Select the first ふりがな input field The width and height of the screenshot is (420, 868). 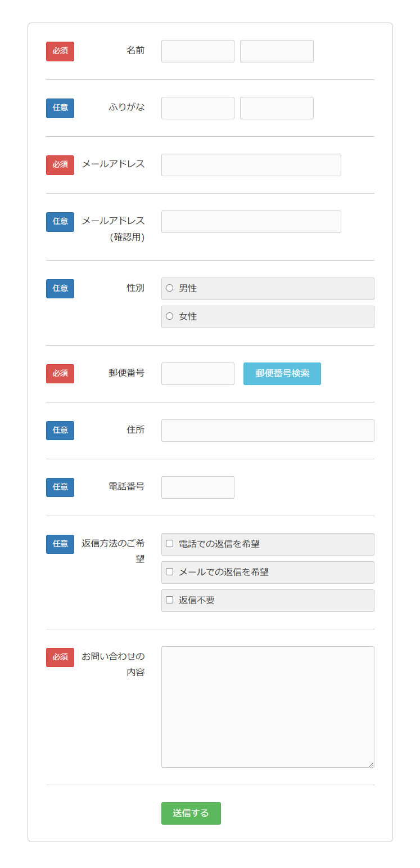197,108
